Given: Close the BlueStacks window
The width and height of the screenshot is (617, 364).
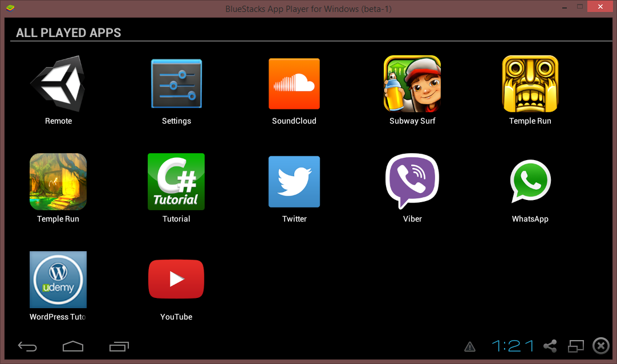Looking at the screenshot, I should pos(600,7).
